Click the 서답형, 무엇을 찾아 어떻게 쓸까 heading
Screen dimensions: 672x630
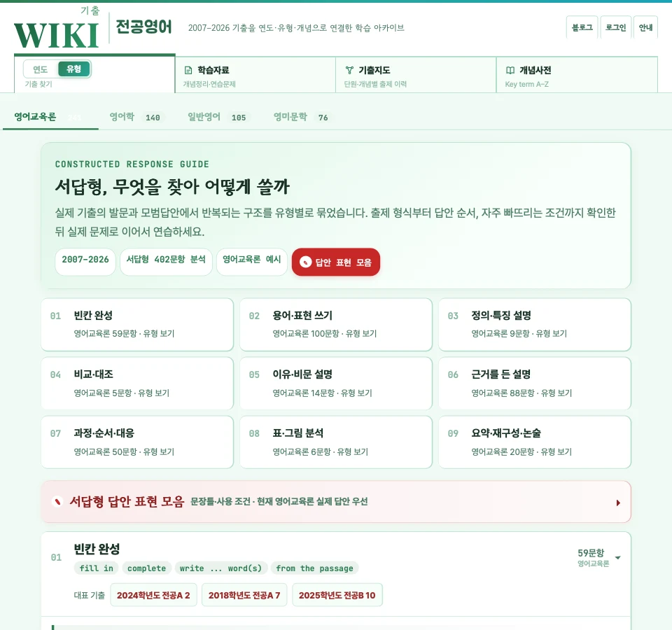[172, 186]
